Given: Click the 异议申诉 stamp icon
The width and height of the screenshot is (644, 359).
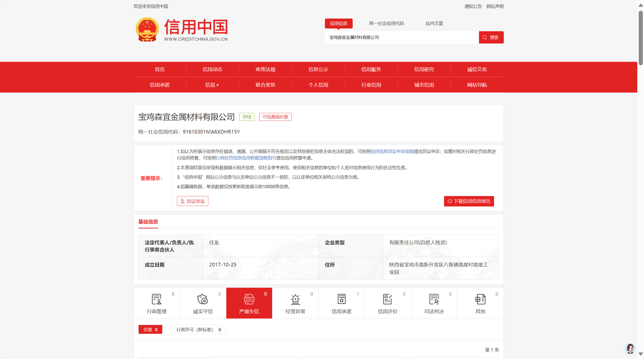Looking at the screenshot, I should click(x=183, y=201).
